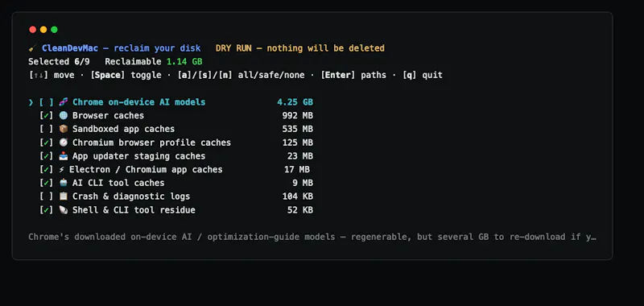The image size is (644, 306).
Task: Click the 52 KB size value
Action: point(299,210)
